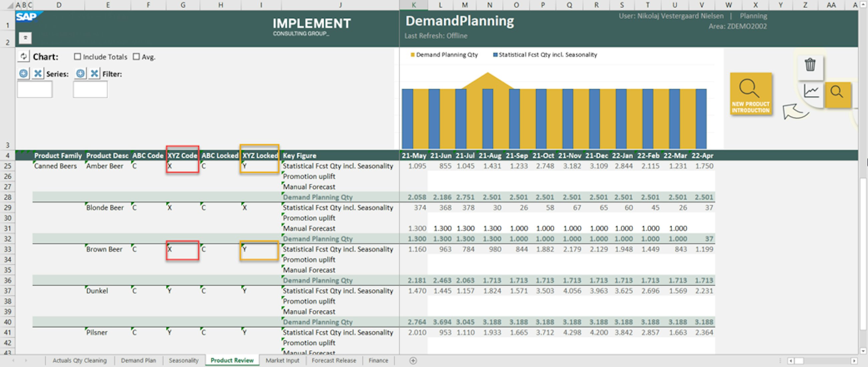Select Amber Beer XYZ Code cell
The image size is (868, 367).
[x=182, y=166]
